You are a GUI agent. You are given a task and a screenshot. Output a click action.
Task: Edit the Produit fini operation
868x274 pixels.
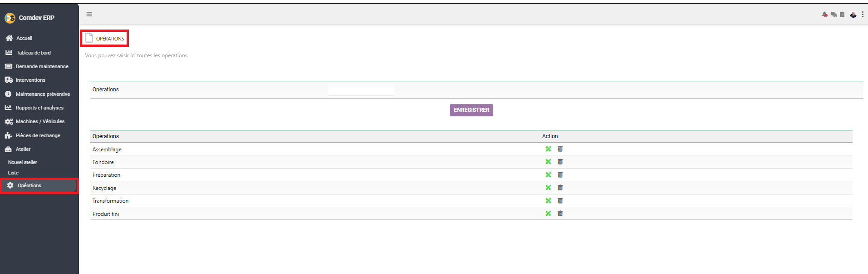[548, 214]
